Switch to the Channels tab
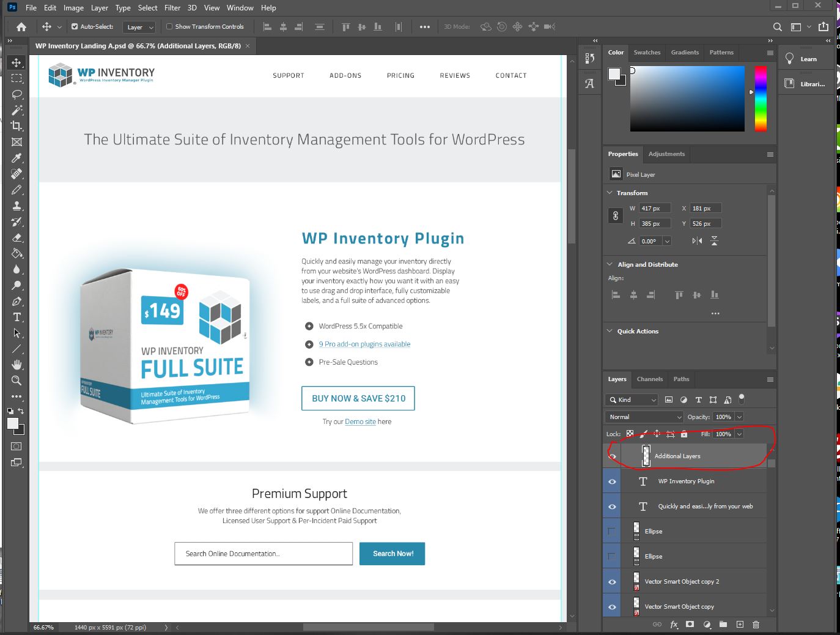The width and height of the screenshot is (840, 635). click(650, 379)
